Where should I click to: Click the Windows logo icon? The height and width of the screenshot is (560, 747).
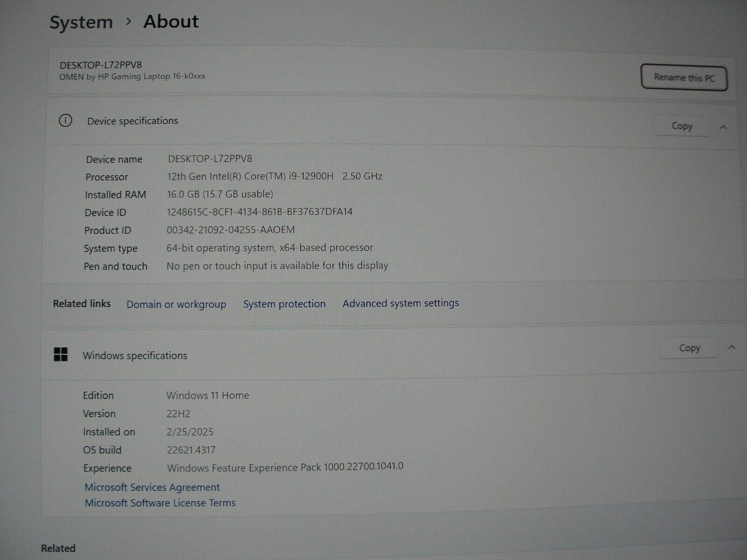61,355
